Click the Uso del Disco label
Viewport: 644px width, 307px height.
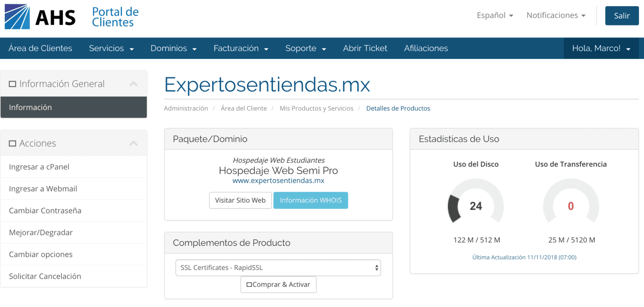click(x=476, y=164)
